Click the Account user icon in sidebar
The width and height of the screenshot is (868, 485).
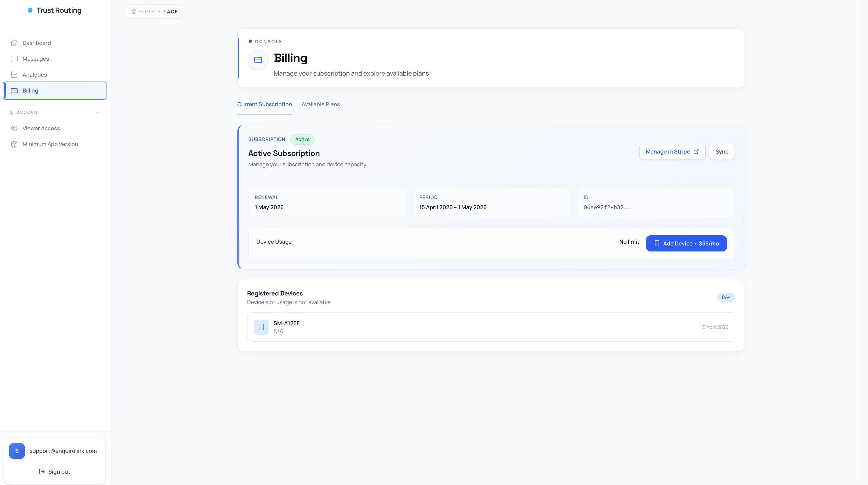coord(11,112)
